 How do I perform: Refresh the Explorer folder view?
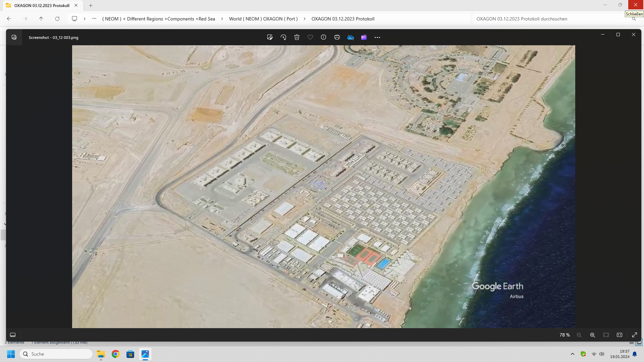point(57,19)
